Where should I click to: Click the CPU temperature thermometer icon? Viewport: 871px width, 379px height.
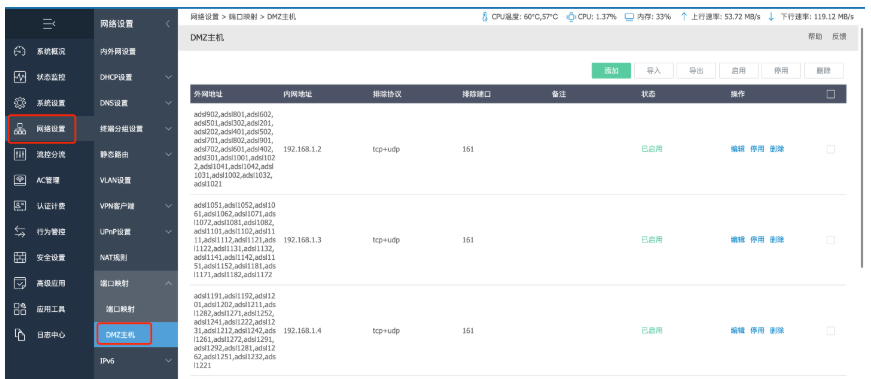pos(484,17)
